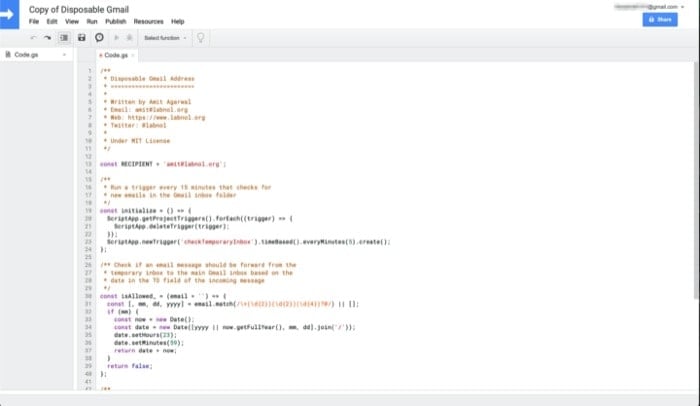Click the Apps Script blue arrow logo

coord(11,13)
